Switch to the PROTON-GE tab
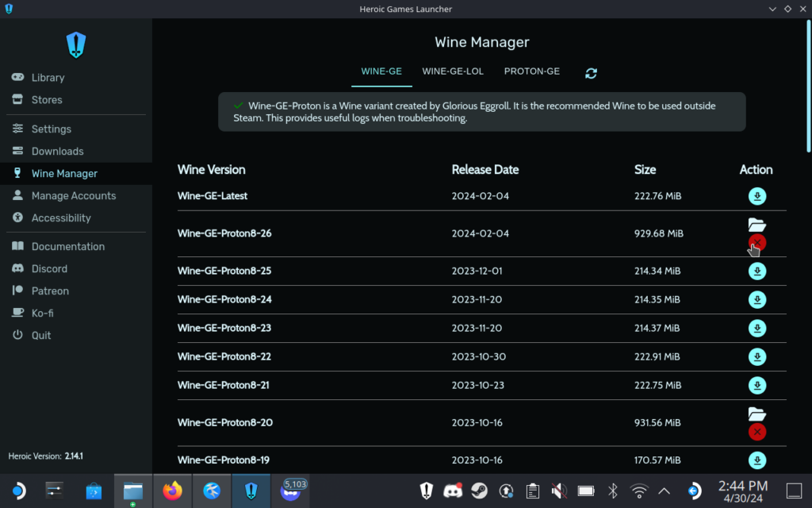 532,71
